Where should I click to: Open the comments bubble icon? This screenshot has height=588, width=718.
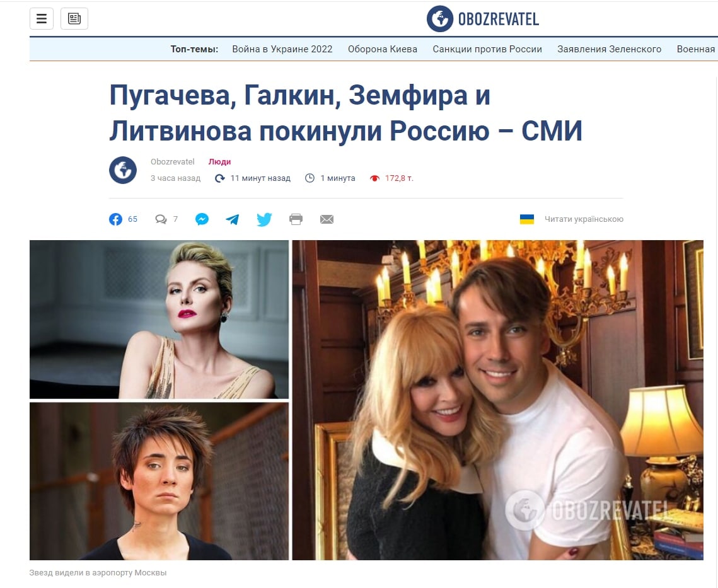161,219
